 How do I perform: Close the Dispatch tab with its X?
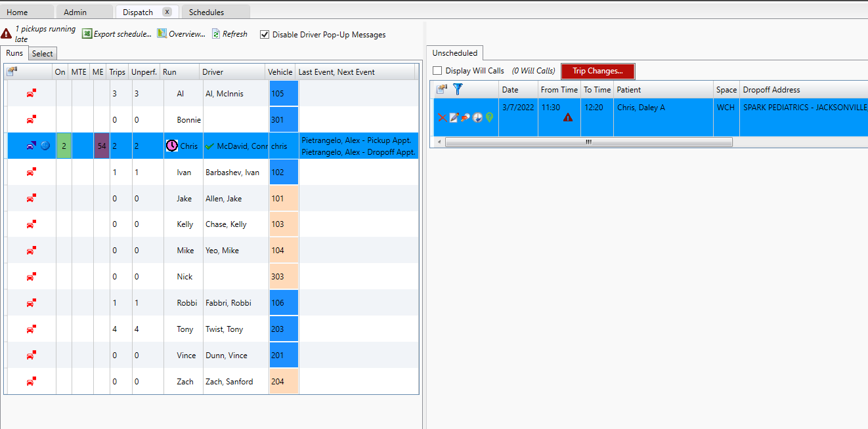(x=167, y=12)
